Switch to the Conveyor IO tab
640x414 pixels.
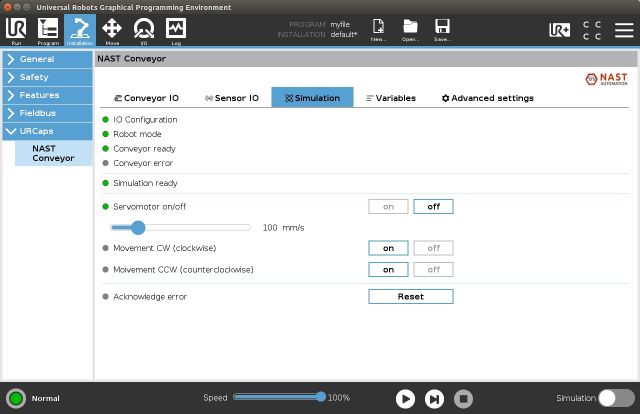146,98
